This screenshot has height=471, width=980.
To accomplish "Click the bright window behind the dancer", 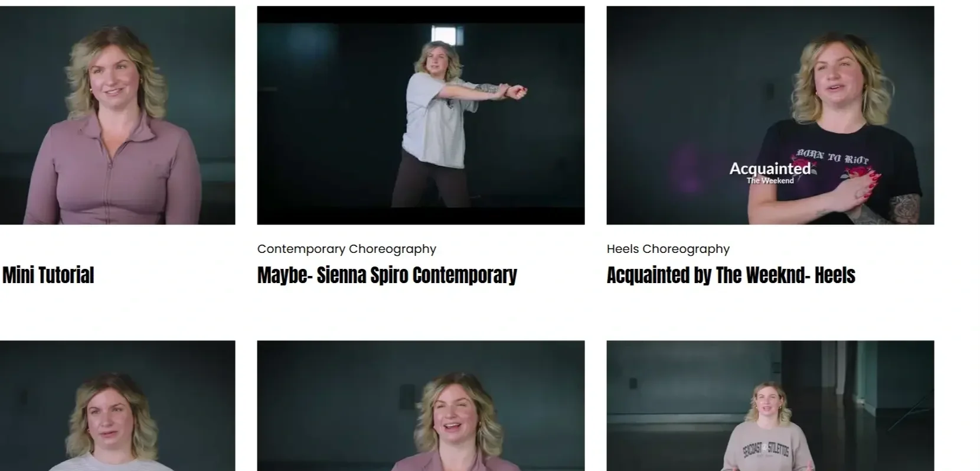I will click(447, 34).
